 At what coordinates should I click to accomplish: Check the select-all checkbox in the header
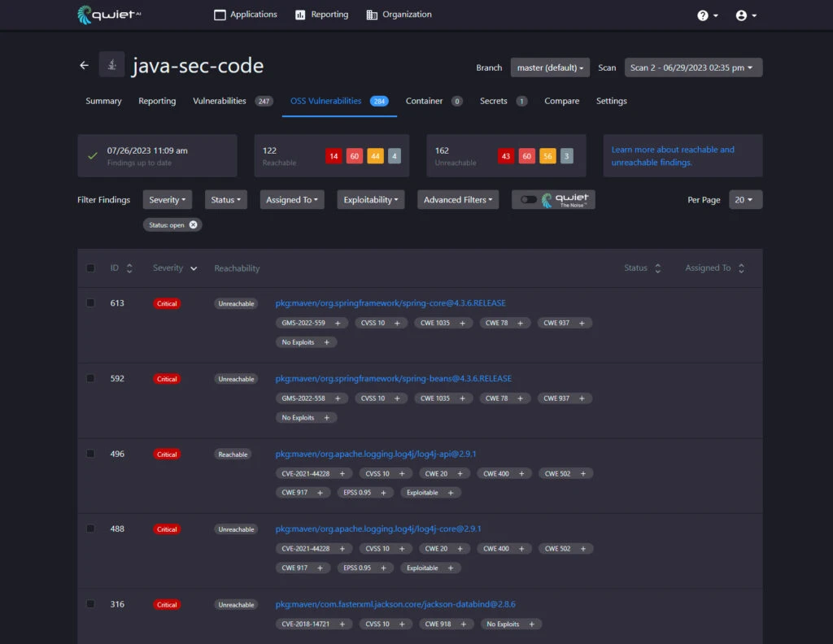[90, 268]
